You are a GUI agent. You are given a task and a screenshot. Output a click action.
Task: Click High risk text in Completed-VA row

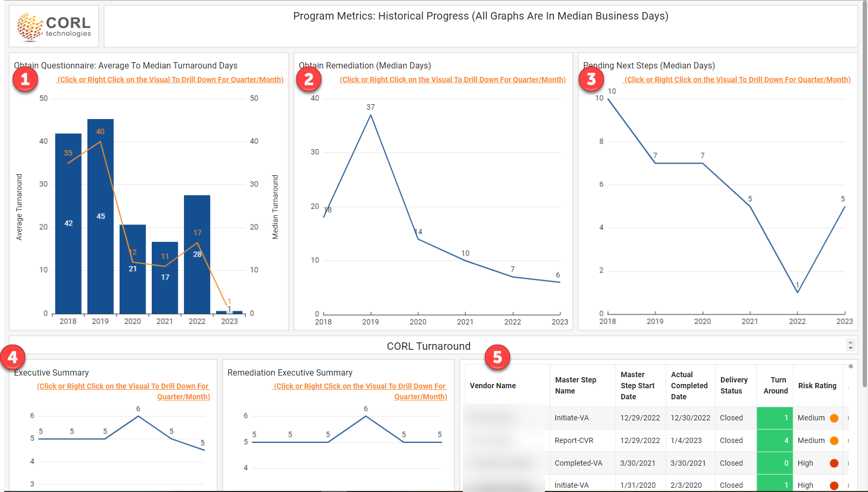(805, 463)
